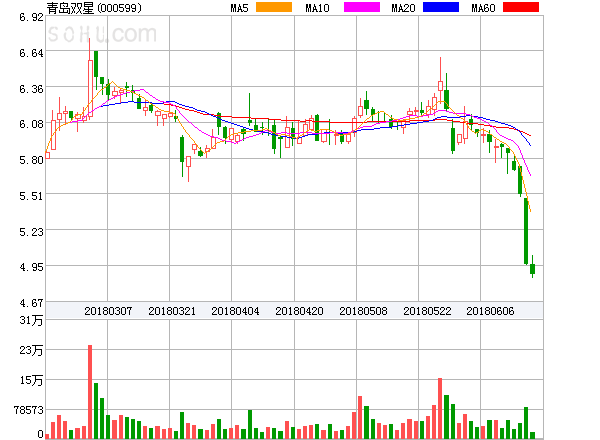Click the stock title 青岛双星 (000599)
This screenshot has height=440, width=600.
point(94,8)
